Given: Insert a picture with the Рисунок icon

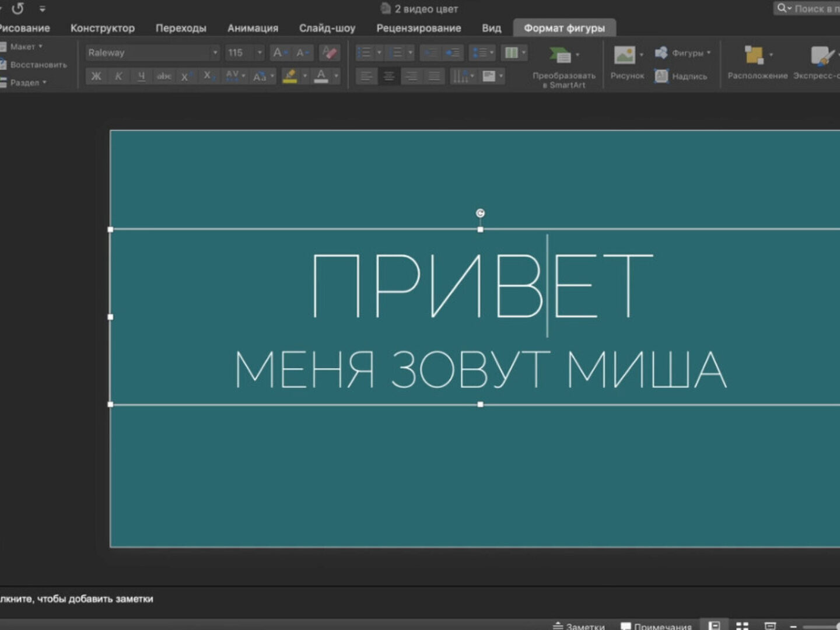Looking at the screenshot, I should (x=625, y=56).
